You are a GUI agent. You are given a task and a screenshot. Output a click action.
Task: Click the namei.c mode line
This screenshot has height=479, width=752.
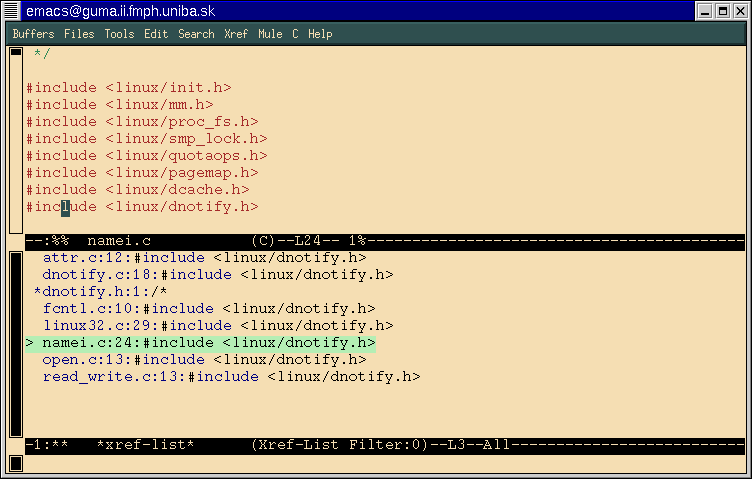(x=385, y=242)
